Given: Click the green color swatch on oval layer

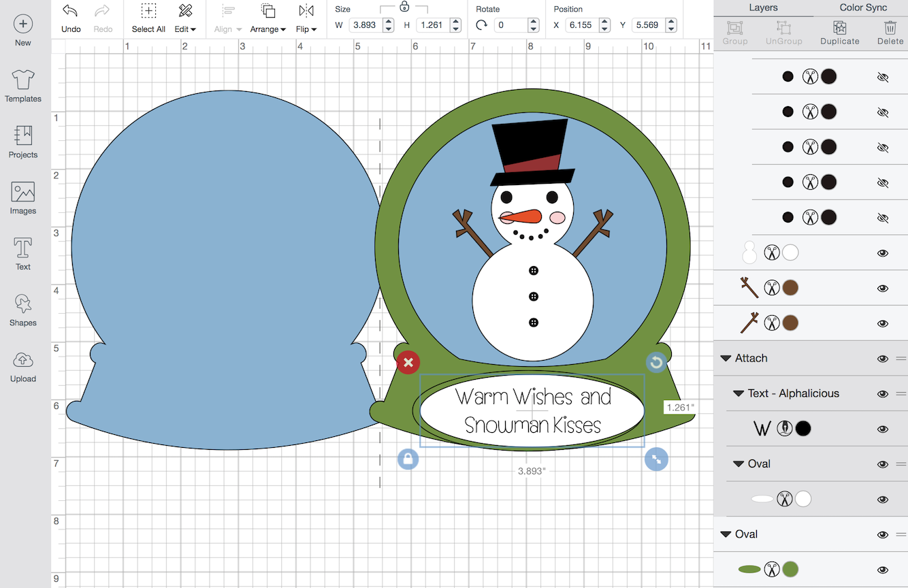Looking at the screenshot, I should click(x=790, y=569).
